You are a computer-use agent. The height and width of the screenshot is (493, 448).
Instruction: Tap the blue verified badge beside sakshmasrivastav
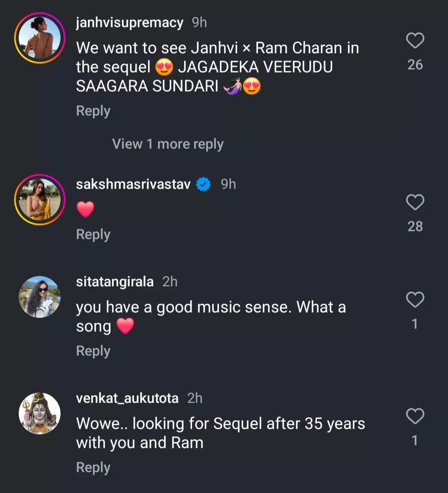203,184
